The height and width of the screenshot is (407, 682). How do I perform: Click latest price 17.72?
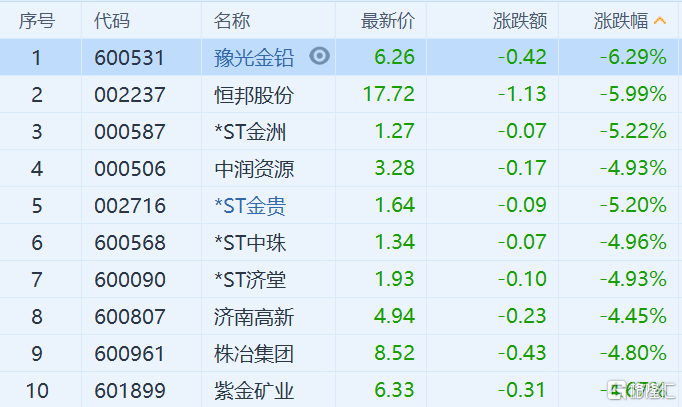[x=388, y=94]
